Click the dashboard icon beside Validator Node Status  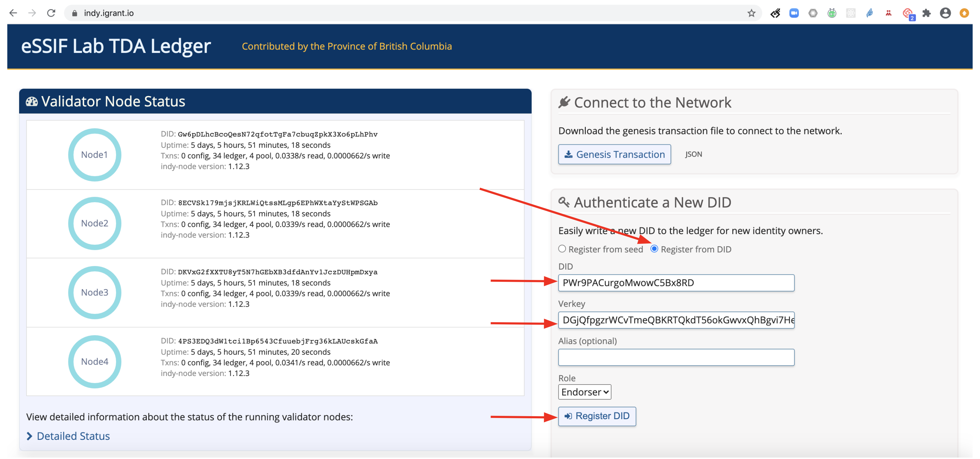coord(32,102)
